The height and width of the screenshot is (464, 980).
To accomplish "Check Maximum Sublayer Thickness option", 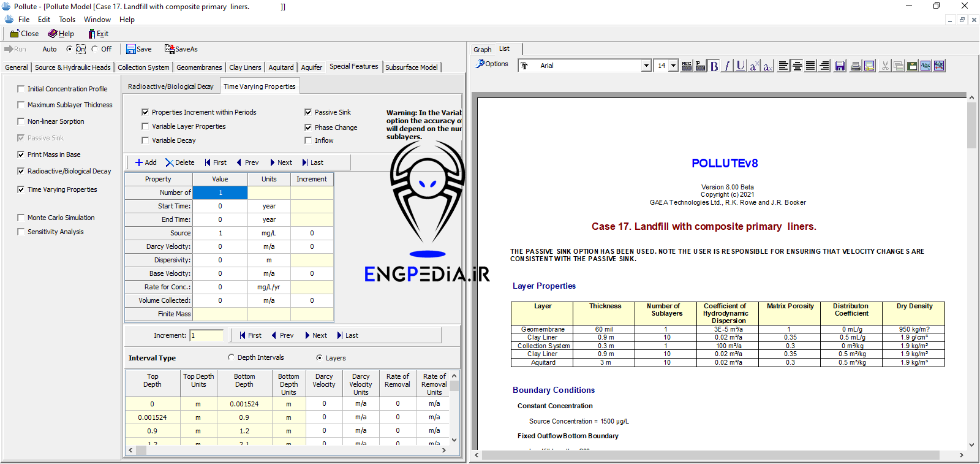I will [x=21, y=105].
